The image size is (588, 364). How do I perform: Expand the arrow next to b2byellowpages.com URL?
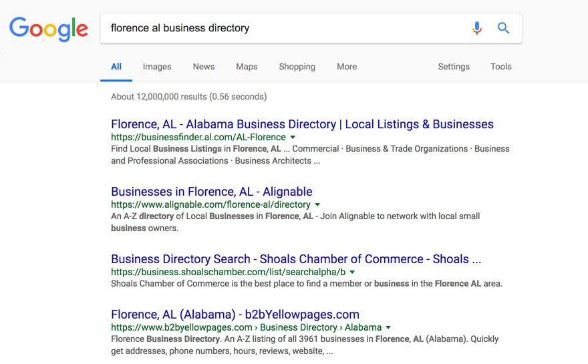click(388, 327)
